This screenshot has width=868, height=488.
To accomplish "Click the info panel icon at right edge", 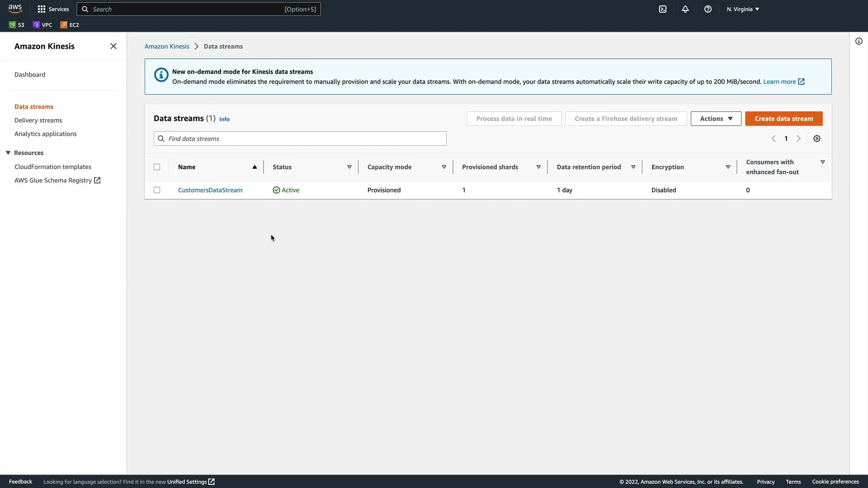I will (859, 41).
